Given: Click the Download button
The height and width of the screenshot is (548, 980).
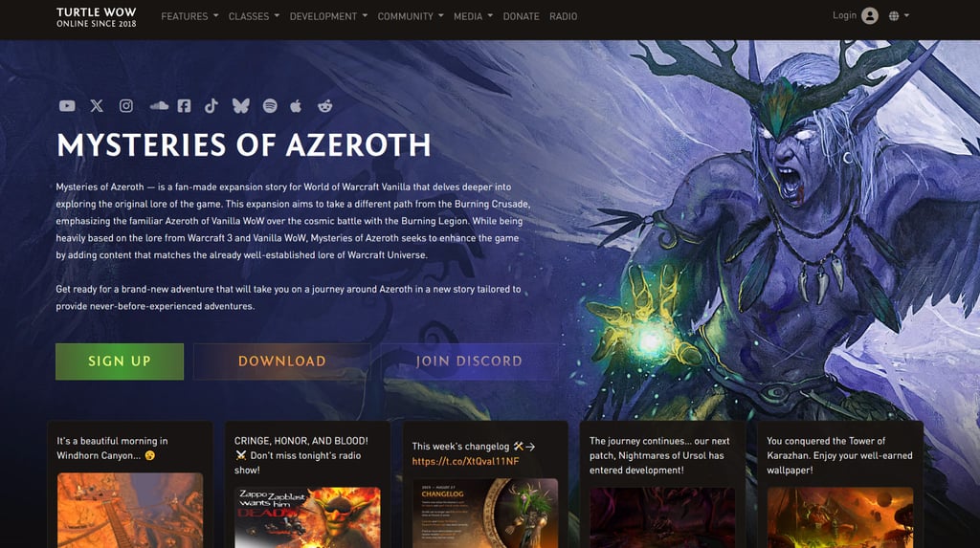Looking at the screenshot, I should [282, 362].
